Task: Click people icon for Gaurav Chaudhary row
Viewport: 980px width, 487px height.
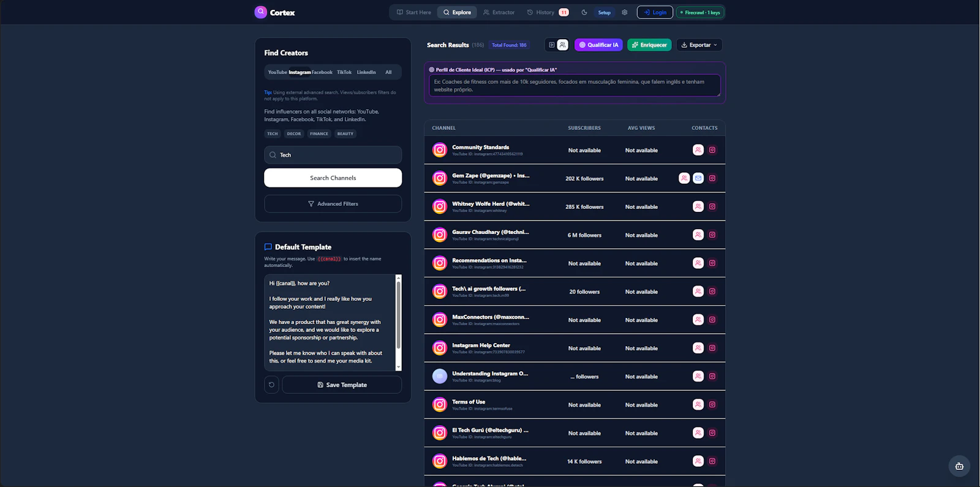Action: click(698, 235)
